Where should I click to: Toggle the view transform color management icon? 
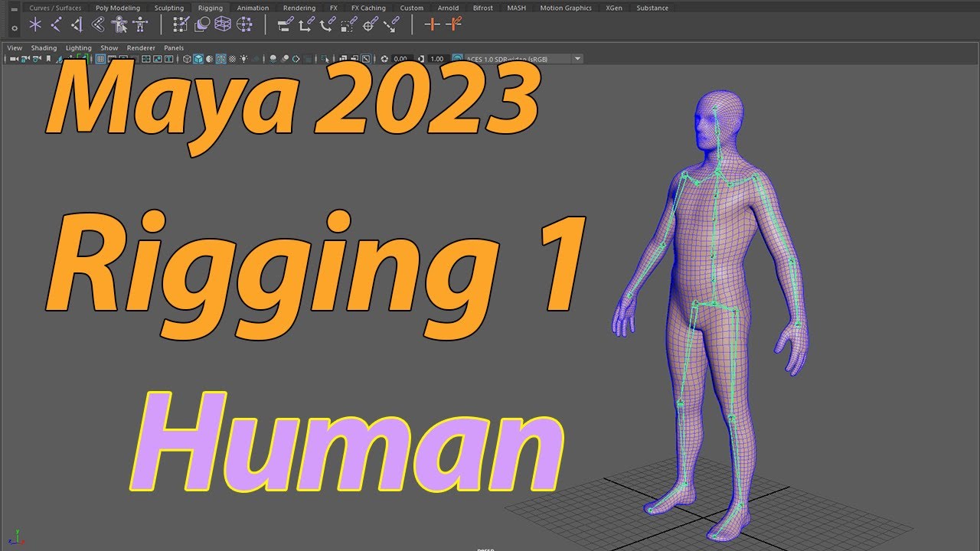pyautogui.click(x=457, y=58)
